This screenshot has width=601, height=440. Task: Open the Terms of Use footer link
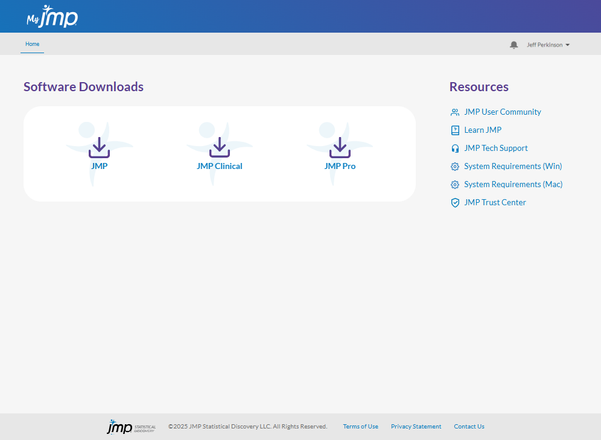[x=360, y=426]
